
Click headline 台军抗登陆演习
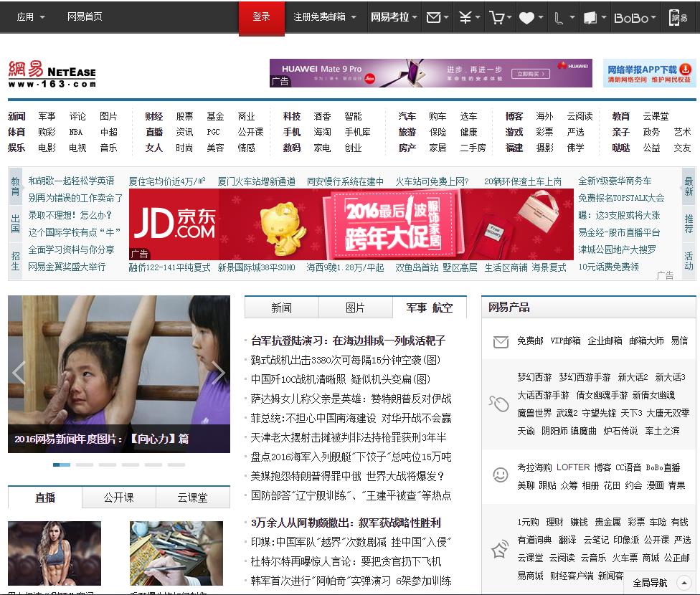click(349, 341)
